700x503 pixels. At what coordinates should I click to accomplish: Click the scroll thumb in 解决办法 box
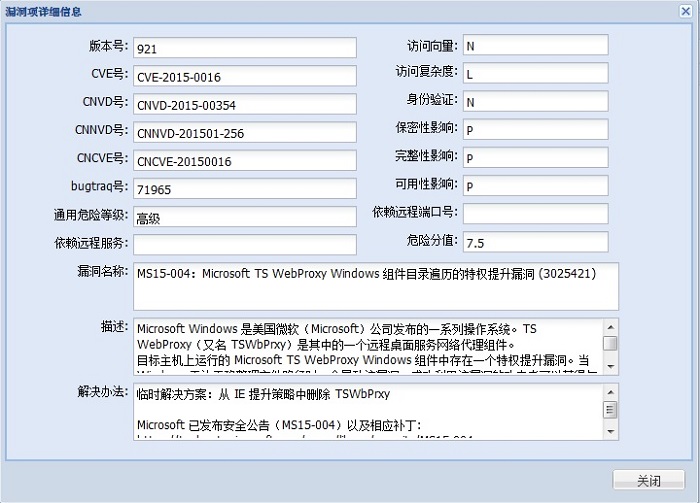point(610,410)
